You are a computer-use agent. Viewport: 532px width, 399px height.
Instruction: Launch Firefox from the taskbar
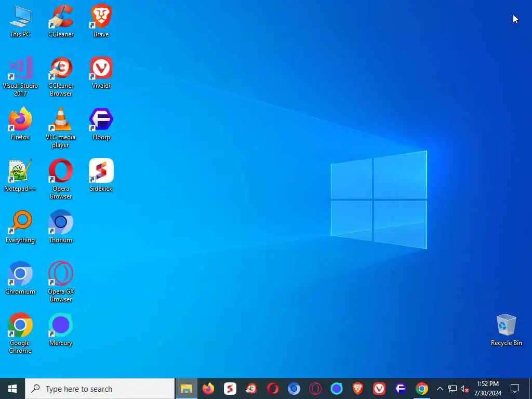[208, 389]
